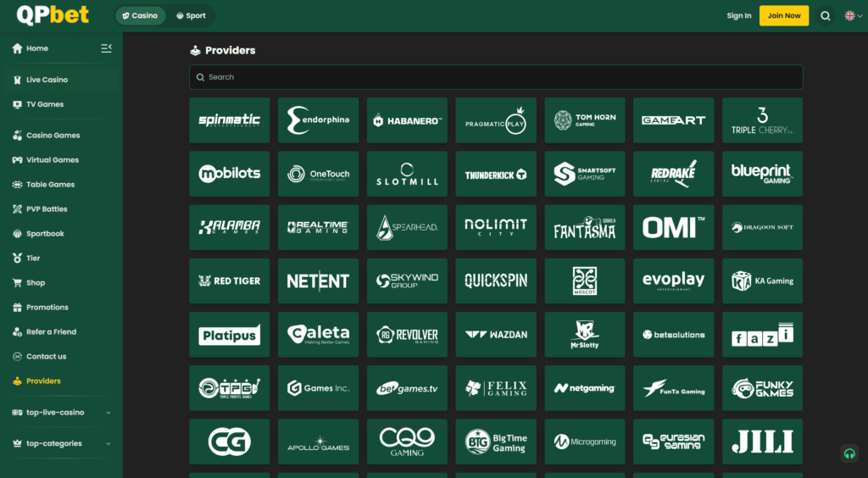
Task: Click the Shop cart icon
Action: [17, 283]
